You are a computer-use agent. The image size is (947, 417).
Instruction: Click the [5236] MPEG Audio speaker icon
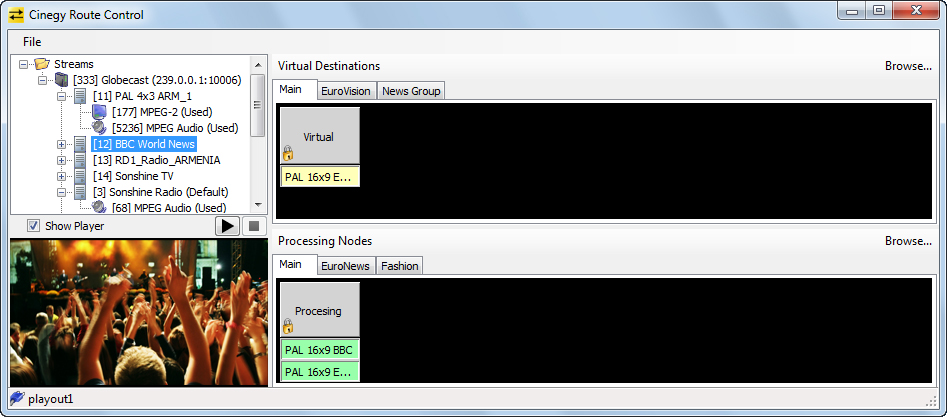[x=99, y=128]
